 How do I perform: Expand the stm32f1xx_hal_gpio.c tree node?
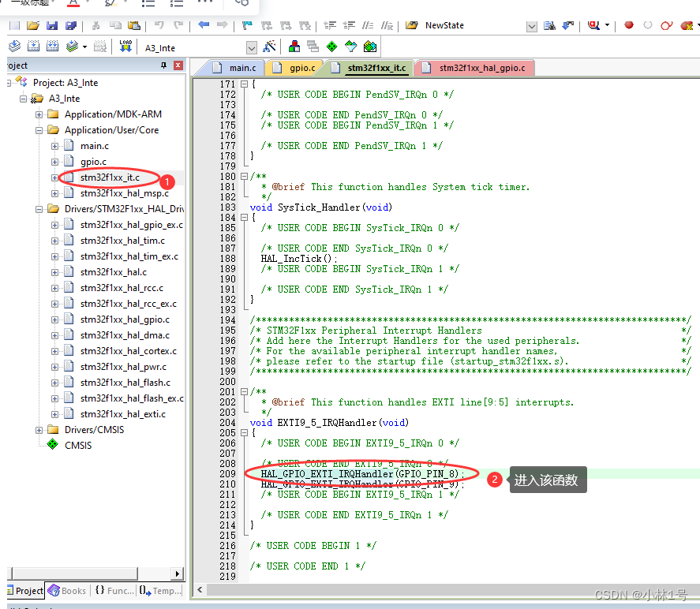click(x=54, y=320)
